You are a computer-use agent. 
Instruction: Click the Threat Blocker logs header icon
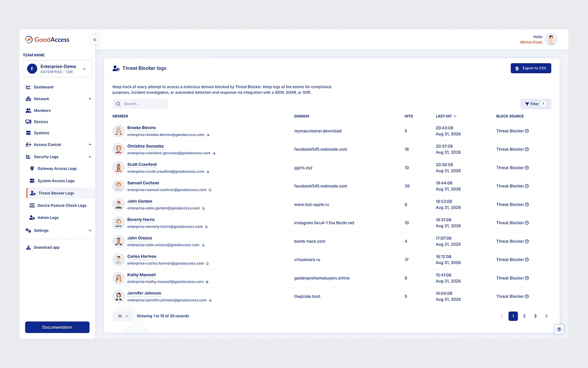(116, 69)
